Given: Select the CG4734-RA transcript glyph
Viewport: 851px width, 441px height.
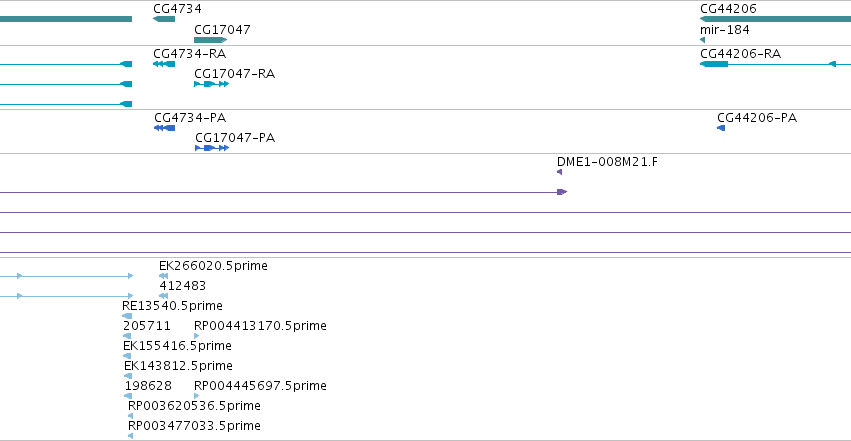Looking at the screenshot, I should (164, 64).
